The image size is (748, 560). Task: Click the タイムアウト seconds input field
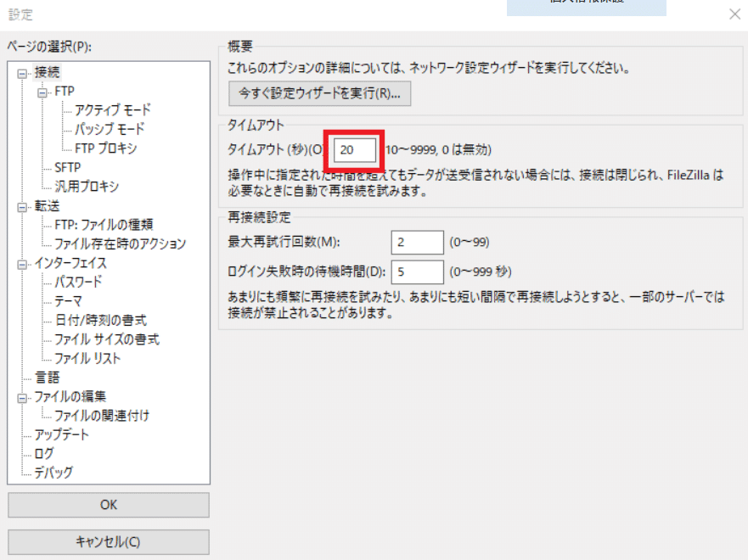(x=355, y=150)
